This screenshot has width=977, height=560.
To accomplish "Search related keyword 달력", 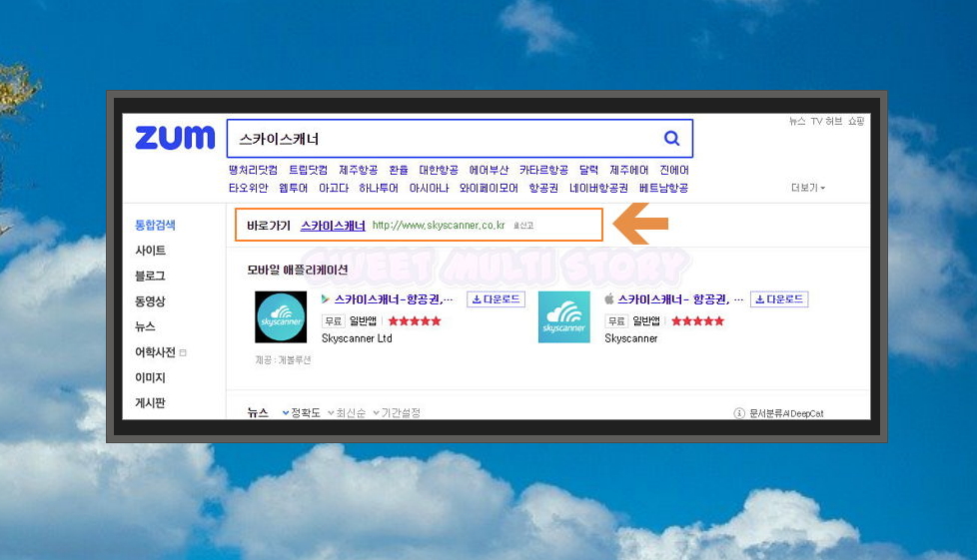I will pyautogui.click(x=588, y=170).
